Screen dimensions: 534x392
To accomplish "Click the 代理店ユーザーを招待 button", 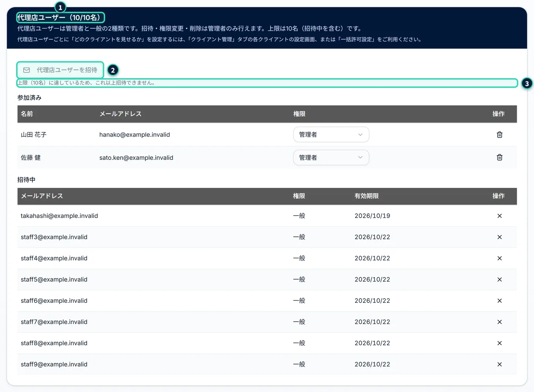I will pyautogui.click(x=60, y=70).
